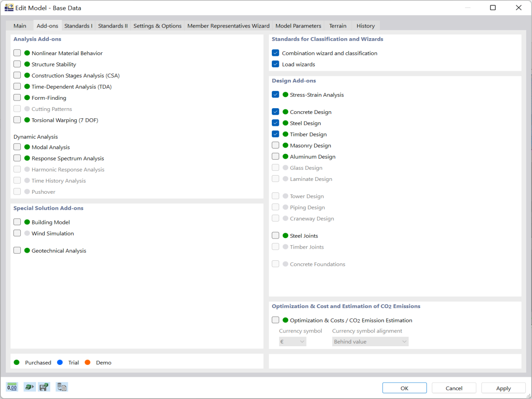This screenshot has width=532, height=399.
Task: Click the save as default icon
Action: pos(44,387)
